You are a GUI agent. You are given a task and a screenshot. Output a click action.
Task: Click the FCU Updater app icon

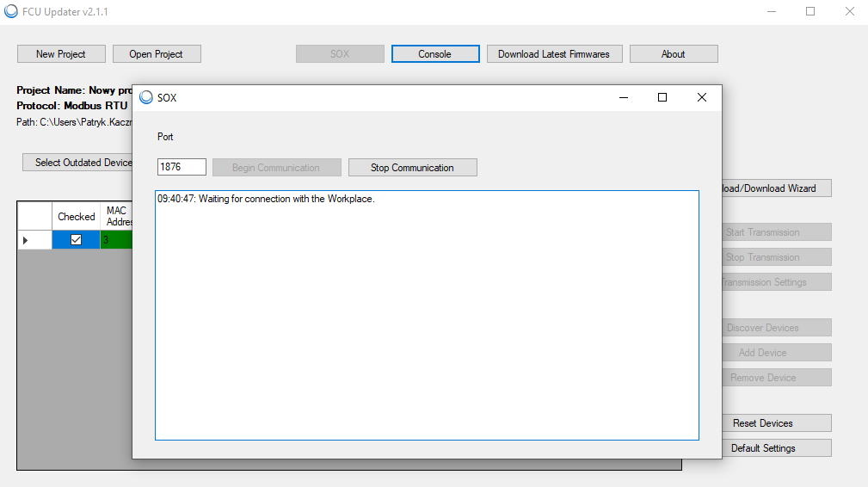(x=11, y=12)
